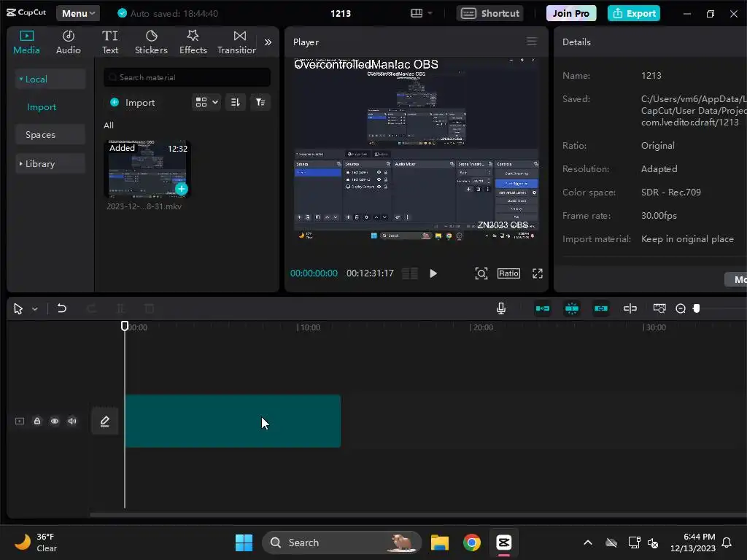Open the Player panel hamburger menu
This screenshot has height=560, width=747.
point(532,42)
